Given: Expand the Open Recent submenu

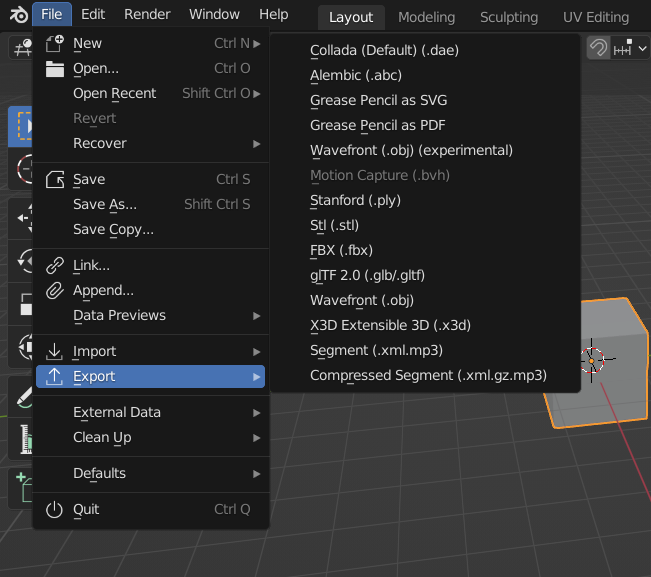Looking at the screenshot, I should pyautogui.click(x=150, y=93).
